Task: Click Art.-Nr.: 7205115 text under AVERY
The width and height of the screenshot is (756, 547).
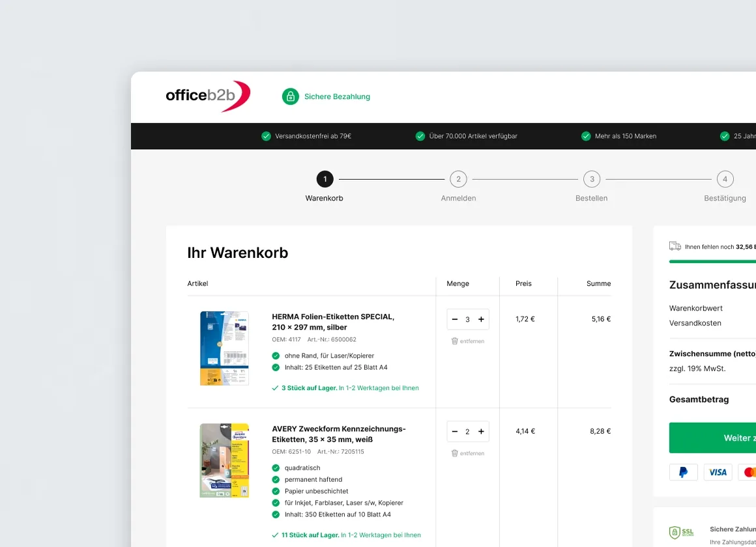Action: [x=341, y=452]
